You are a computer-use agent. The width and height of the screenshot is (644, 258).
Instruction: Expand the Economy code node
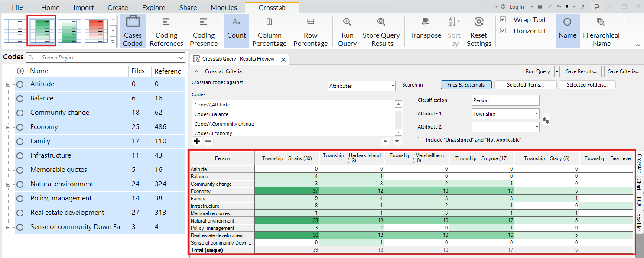(8, 127)
